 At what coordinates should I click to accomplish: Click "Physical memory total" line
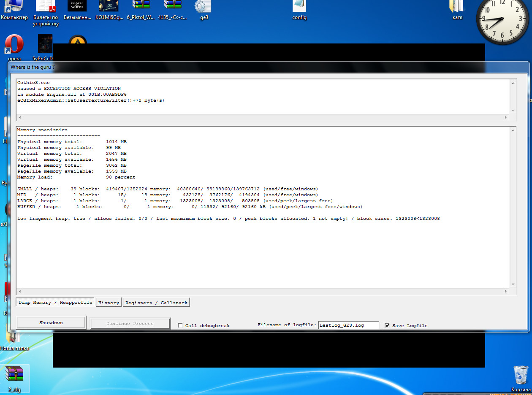point(72,142)
